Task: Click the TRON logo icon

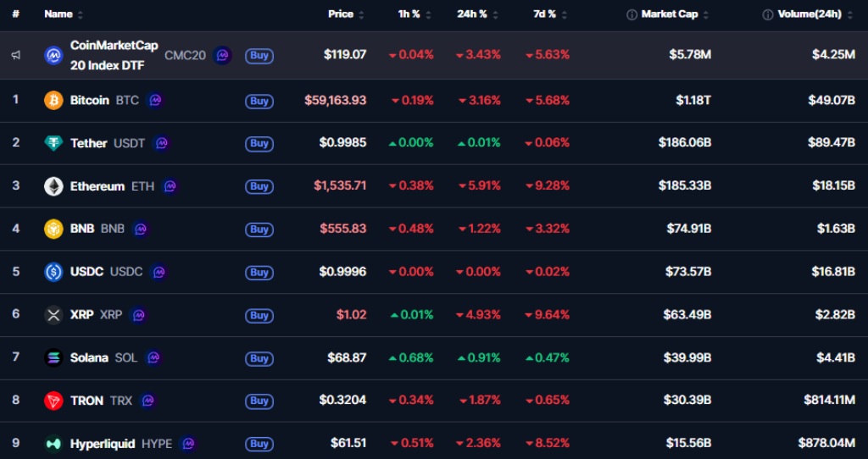Action: coord(53,401)
